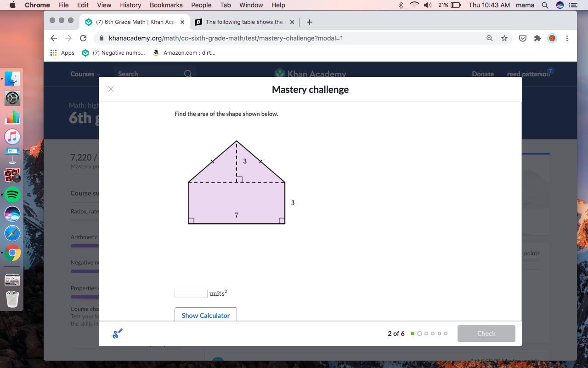Click the Donate link
The height and width of the screenshot is (368, 588).
[x=483, y=74]
